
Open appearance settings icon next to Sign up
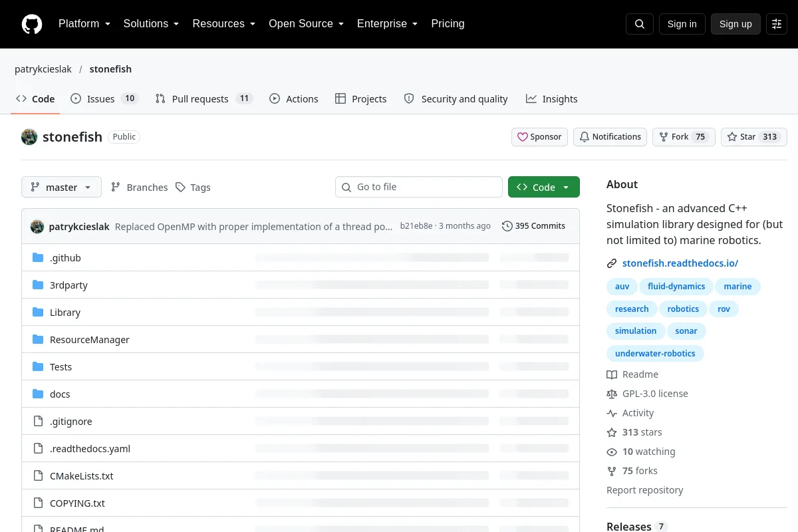pos(777,24)
